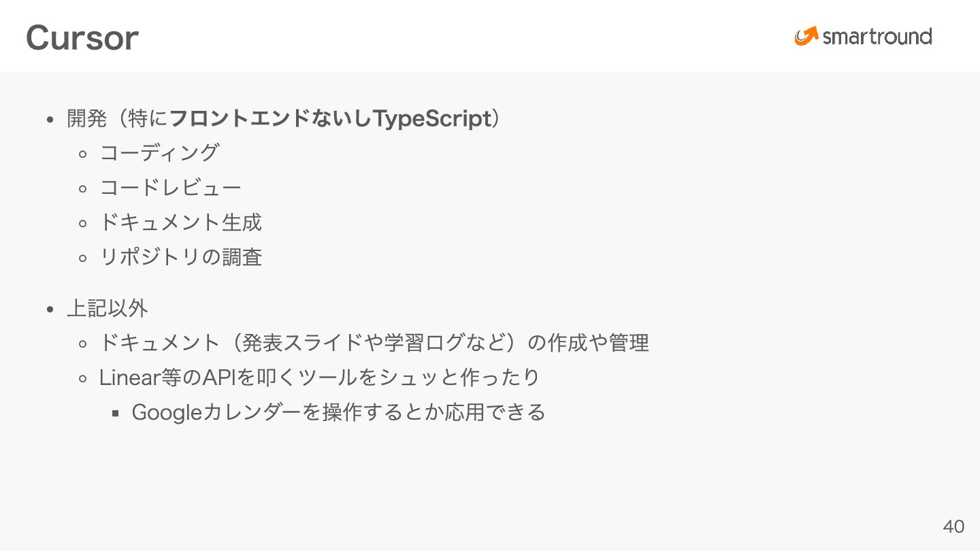Click the 開発 word in first bullet
980x551 pixels.
[87, 118]
